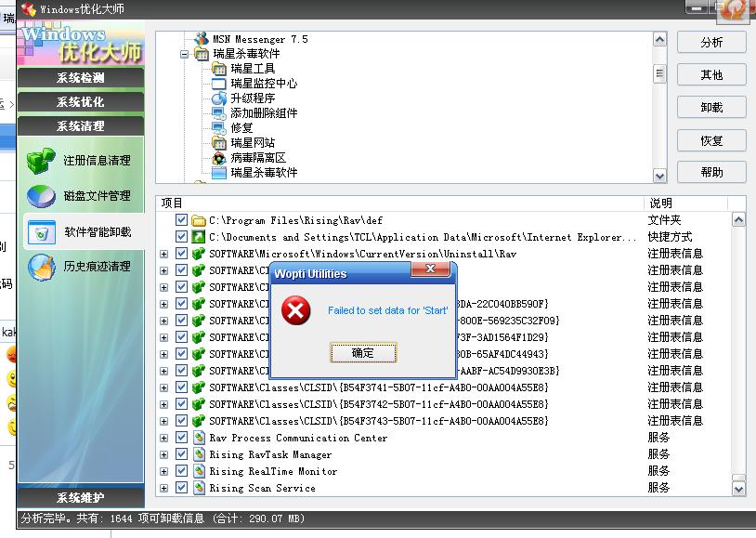
Task: Select 病毒隔离区 quarantine icon
Action: tap(219, 158)
